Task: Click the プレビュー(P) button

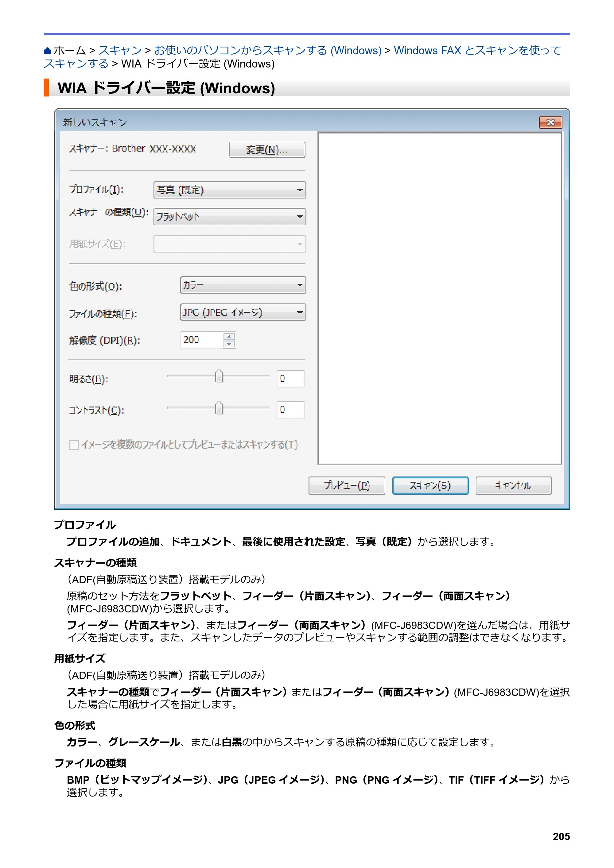Action: pyautogui.click(x=347, y=486)
